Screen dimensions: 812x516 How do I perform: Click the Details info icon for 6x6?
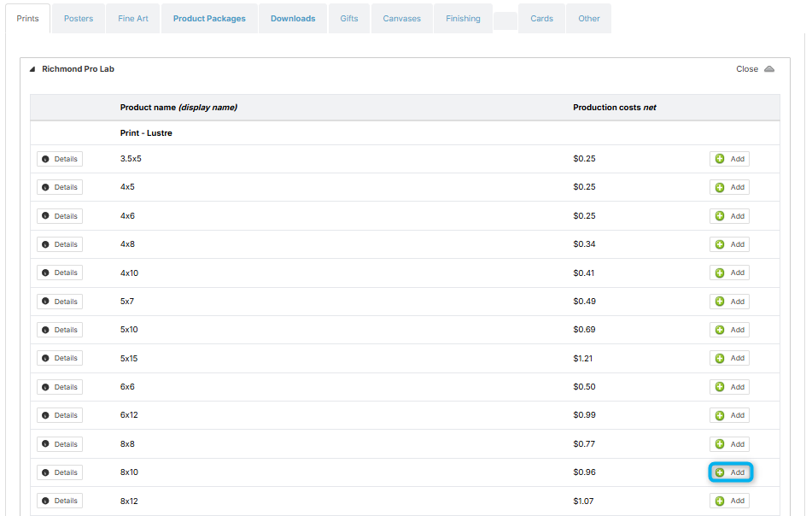pos(45,387)
